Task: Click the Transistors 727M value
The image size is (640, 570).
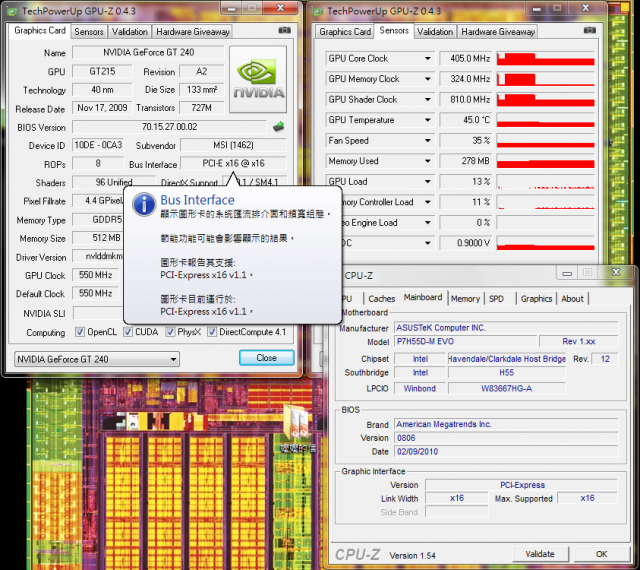Action: coord(202,108)
